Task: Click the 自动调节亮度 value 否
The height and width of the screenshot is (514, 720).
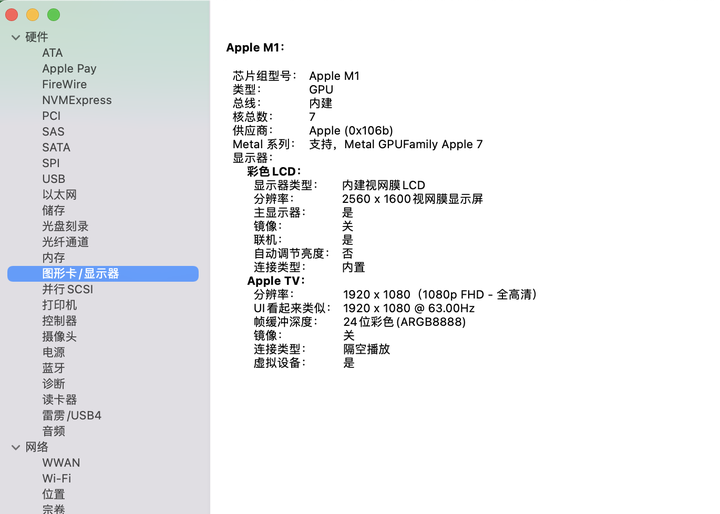Action: pos(348,254)
